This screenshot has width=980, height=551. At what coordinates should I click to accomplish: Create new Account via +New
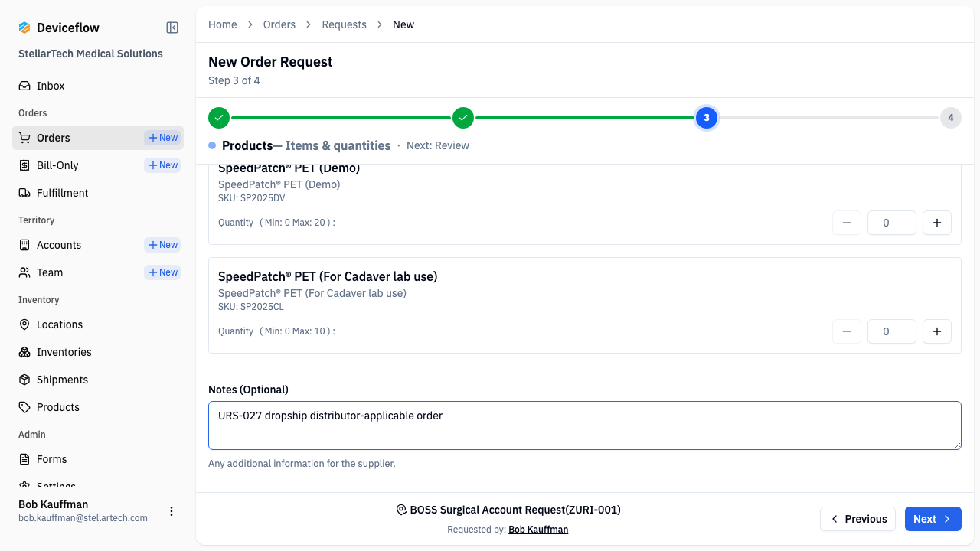[x=163, y=245]
